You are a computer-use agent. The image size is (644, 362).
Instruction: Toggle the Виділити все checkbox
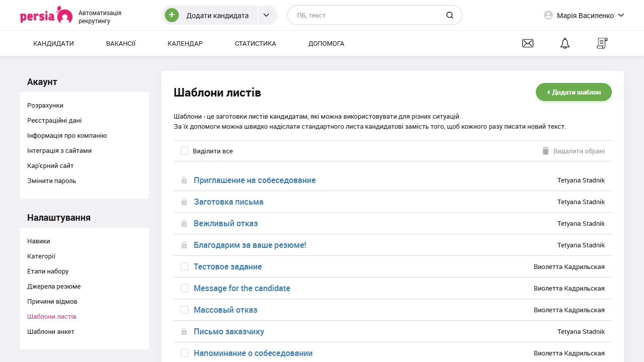[x=185, y=151]
